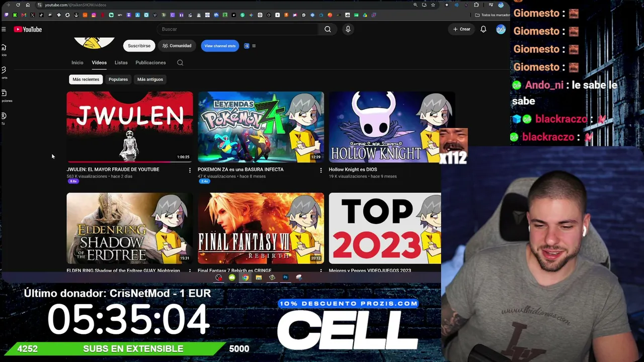
Task: Select the Vídeos channel tab
Action: [99, 63]
